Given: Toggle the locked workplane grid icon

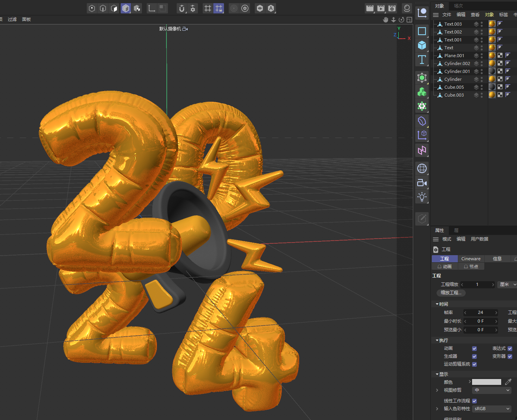Looking at the screenshot, I should (219, 8).
